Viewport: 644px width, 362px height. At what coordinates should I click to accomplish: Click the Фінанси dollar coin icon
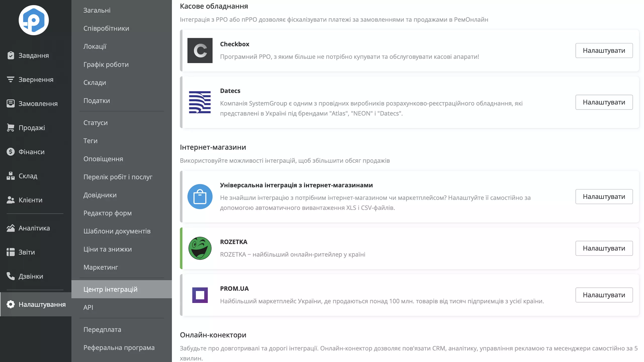tap(11, 152)
